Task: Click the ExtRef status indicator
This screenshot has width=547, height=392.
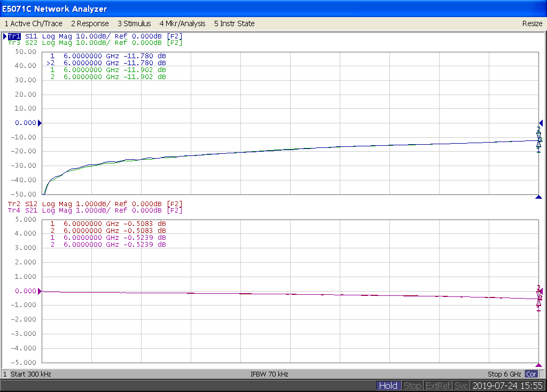Action: point(438,386)
